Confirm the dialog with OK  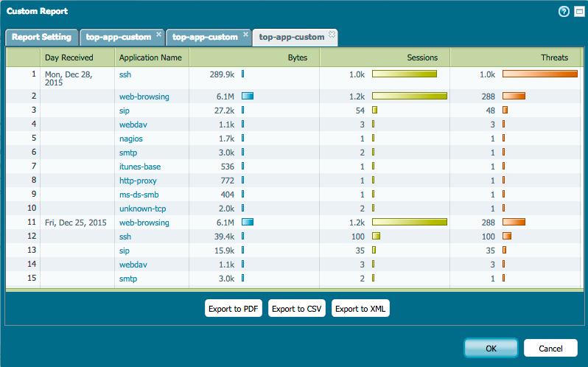(490, 348)
